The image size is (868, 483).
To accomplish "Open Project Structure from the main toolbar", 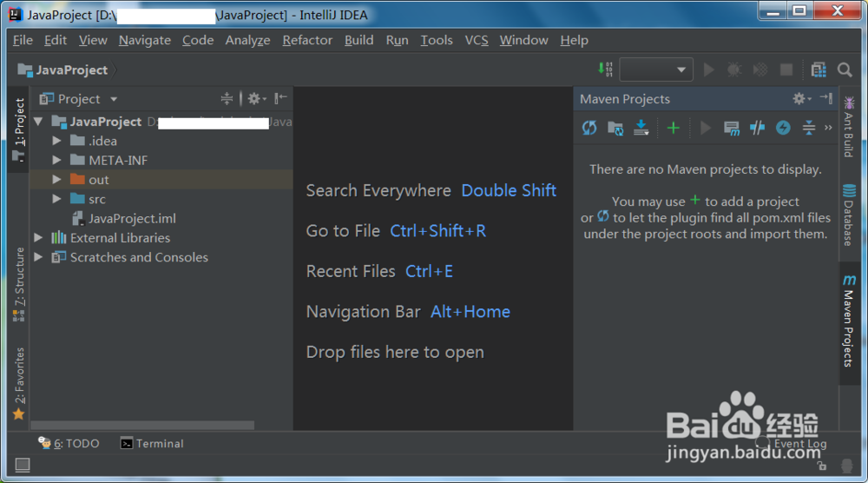I will (819, 69).
